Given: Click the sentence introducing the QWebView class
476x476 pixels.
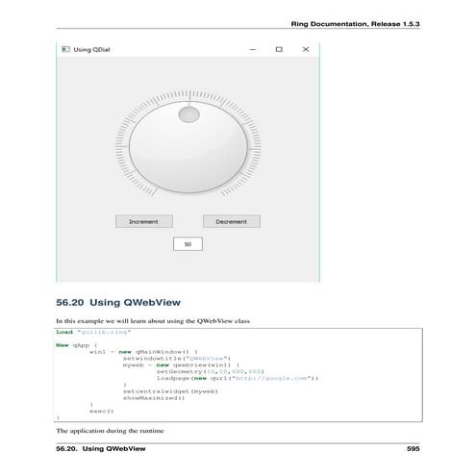Looking at the screenshot, I should (x=153, y=321).
